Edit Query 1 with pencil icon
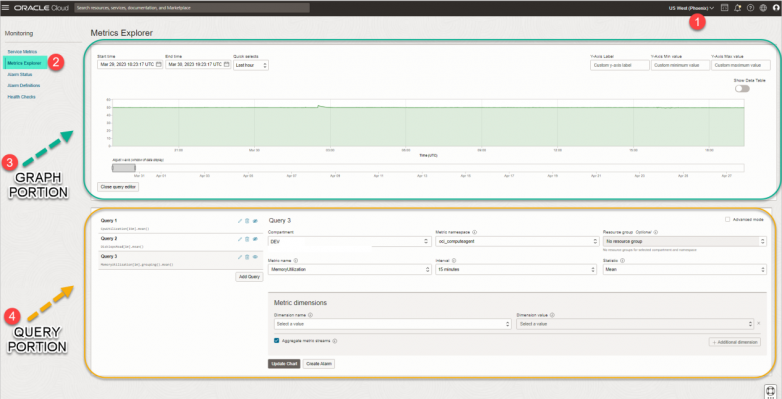 coord(240,221)
